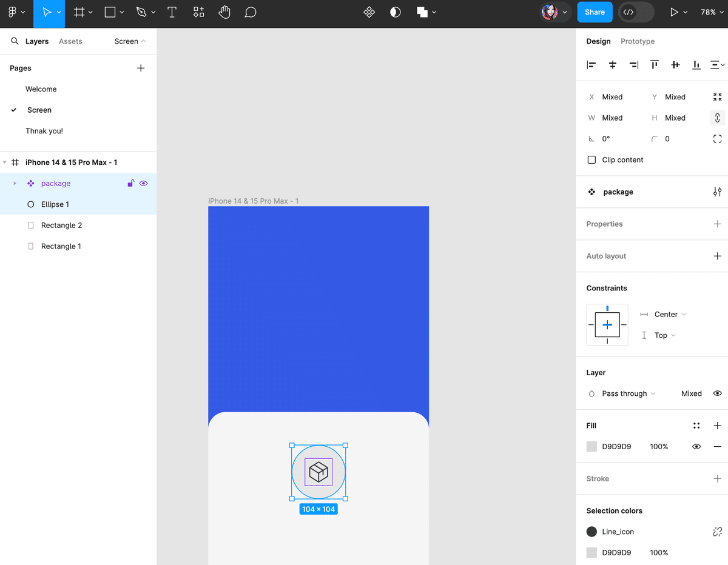Screen dimensions: 728x565
Task: Click the Boolean groups icon
Action: pyautogui.click(x=422, y=12)
